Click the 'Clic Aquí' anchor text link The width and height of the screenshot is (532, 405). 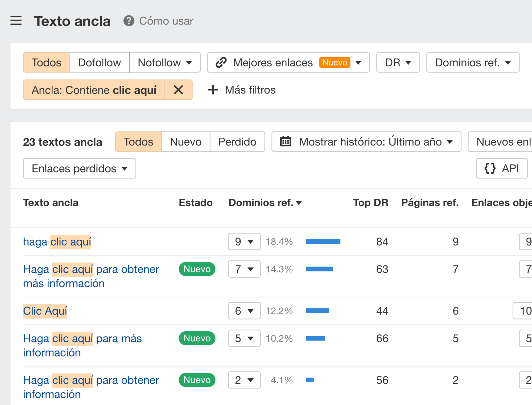(x=45, y=310)
